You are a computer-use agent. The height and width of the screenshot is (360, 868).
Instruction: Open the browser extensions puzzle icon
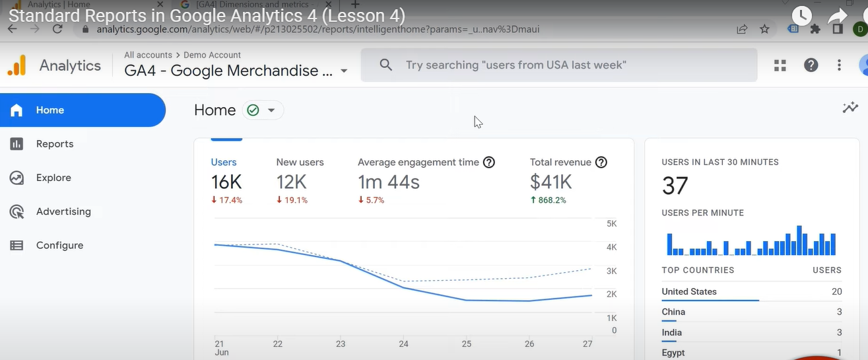[x=816, y=29]
